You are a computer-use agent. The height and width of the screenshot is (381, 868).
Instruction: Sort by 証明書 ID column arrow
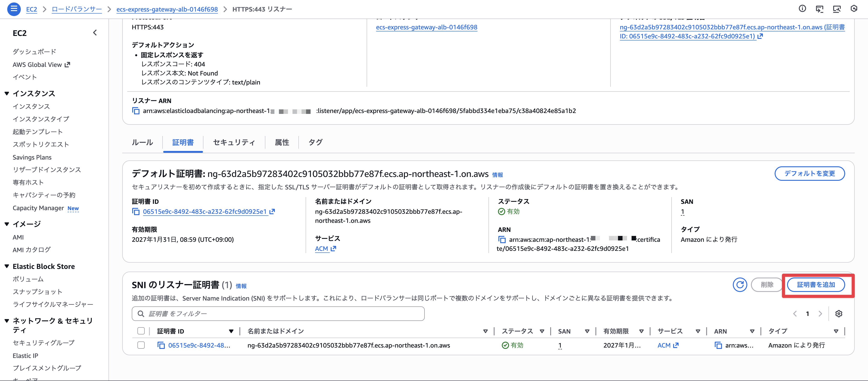231,331
